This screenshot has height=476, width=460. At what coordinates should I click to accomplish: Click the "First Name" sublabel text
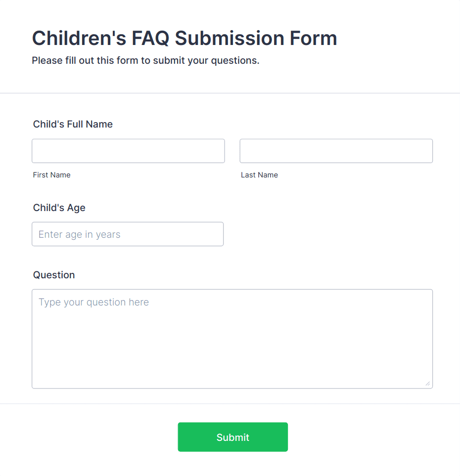51,175
